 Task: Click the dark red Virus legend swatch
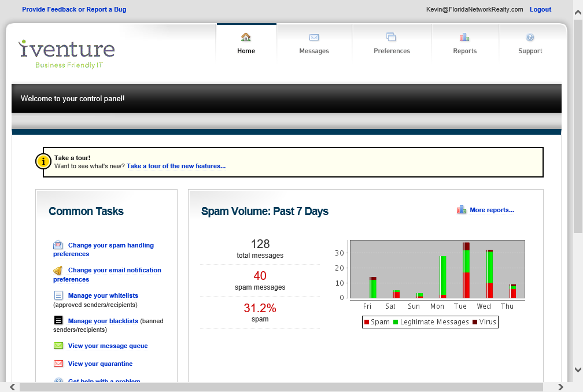(475, 322)
